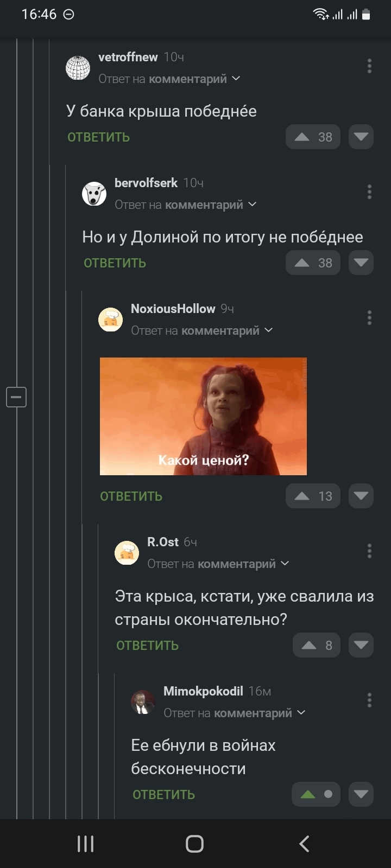Upvote vetroffnew's comment

pyautogui.click(x=313, y=137)
